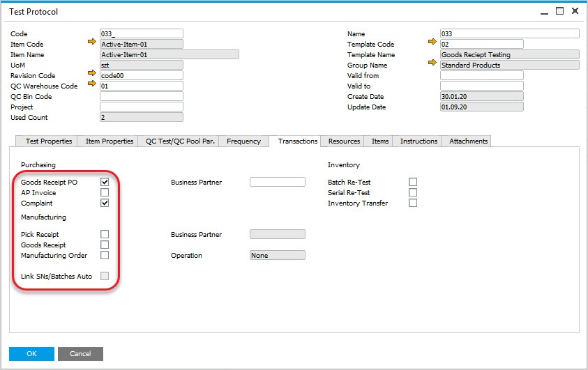Maximize the Test Protocol window
588x370 pixels.
click(559, 11)
